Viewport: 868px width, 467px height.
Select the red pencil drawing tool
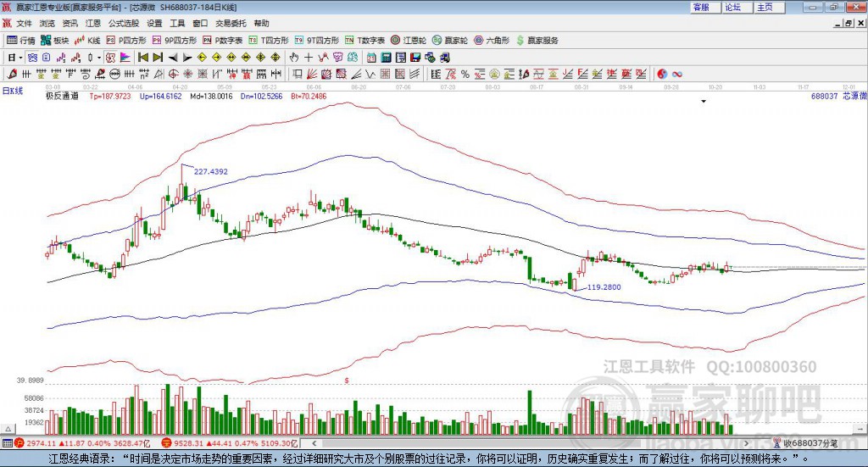[x=12, y=74]
